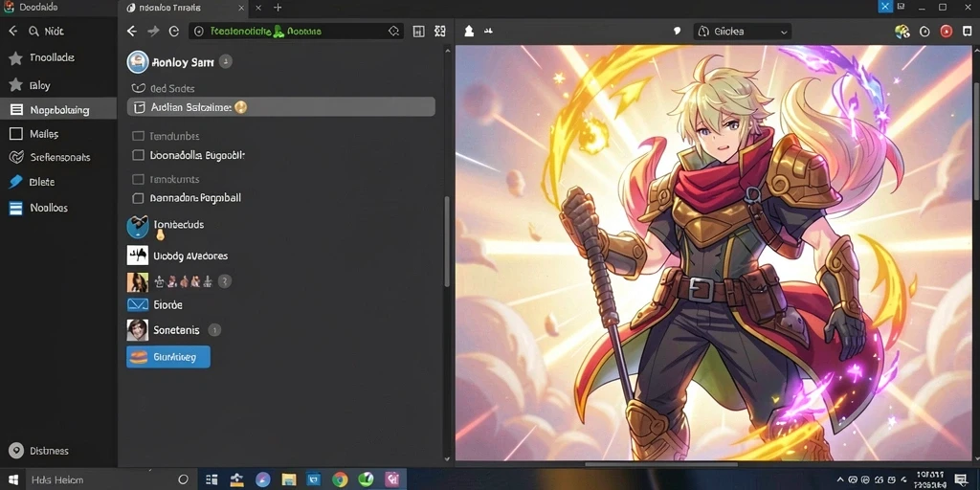Tick the Loonadolla Bugoobll checkbox
This screenshot has width=980, height=490.
point(138,155)
